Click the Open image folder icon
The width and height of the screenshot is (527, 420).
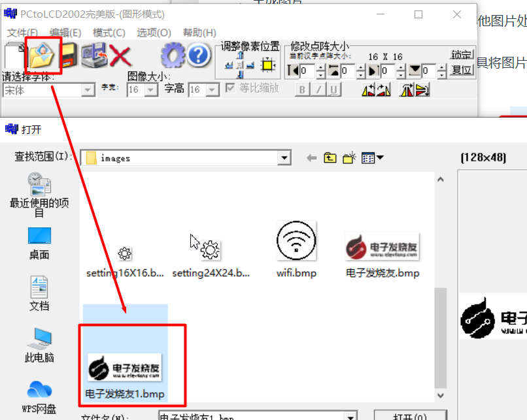(x=42, y=55)
